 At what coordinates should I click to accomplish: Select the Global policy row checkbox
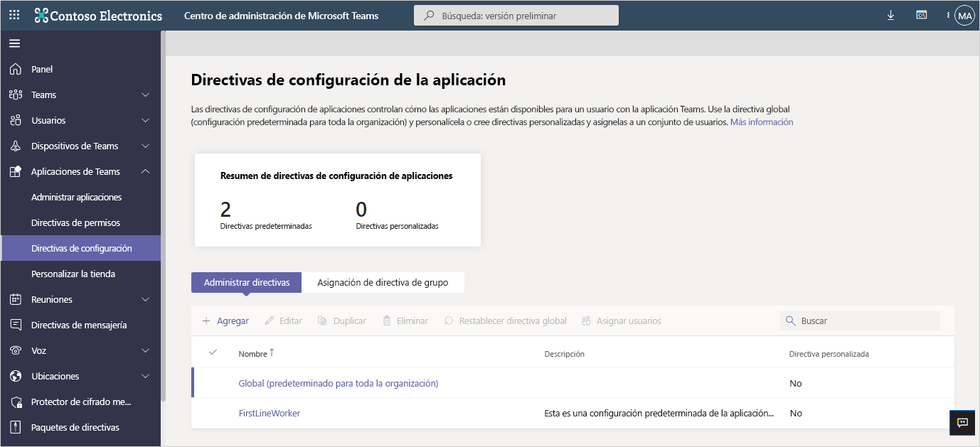coord(213,383)
